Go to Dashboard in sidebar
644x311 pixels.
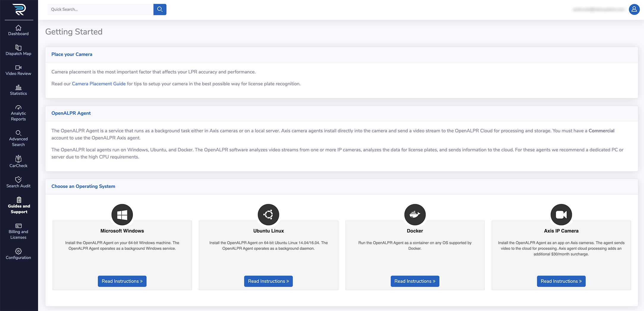coord(18,30)
